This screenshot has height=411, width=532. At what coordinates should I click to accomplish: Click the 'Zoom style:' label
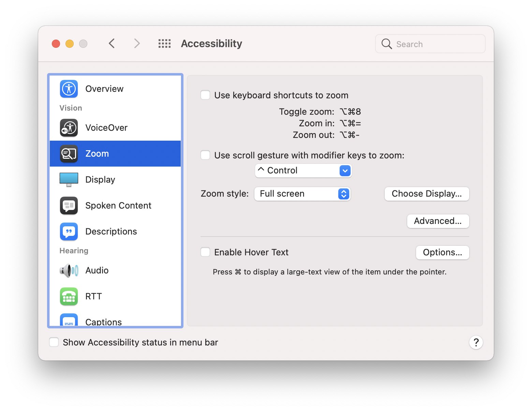[x=225, y=194]
